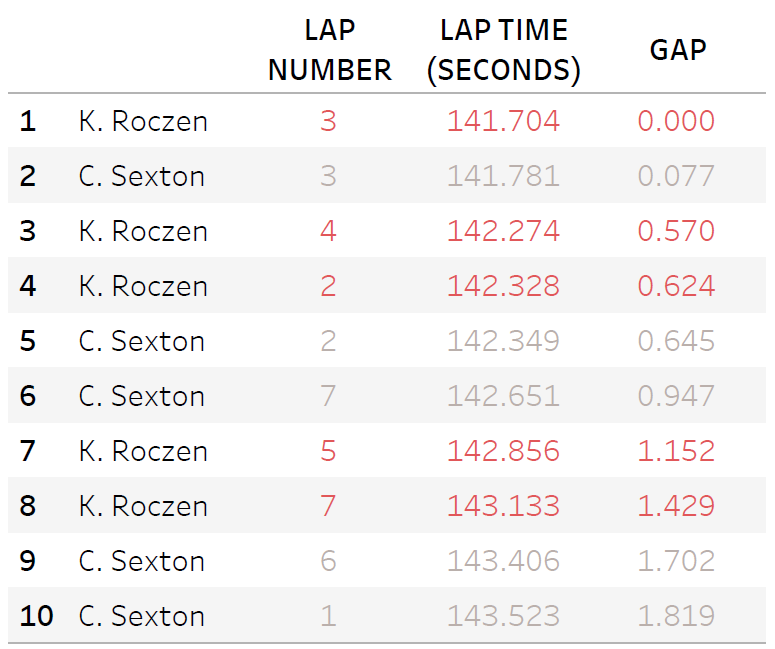
Task: Click C. Sexton in rank 2 row
Action: click(x=142, y=177)
